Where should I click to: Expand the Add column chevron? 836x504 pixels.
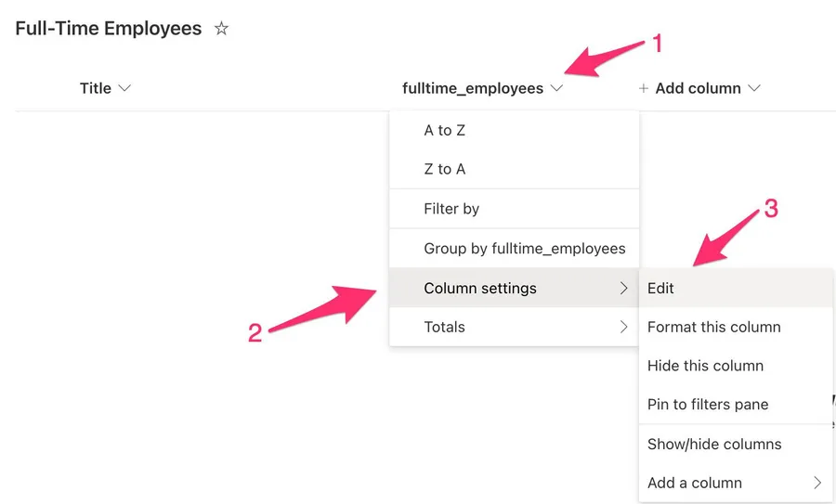pyautogui.click(x=754, y=89)
